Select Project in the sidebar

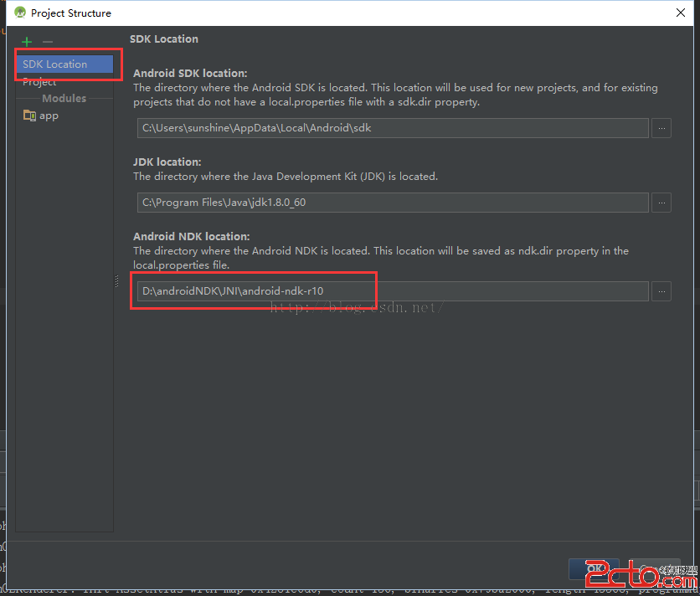point(64,82)
